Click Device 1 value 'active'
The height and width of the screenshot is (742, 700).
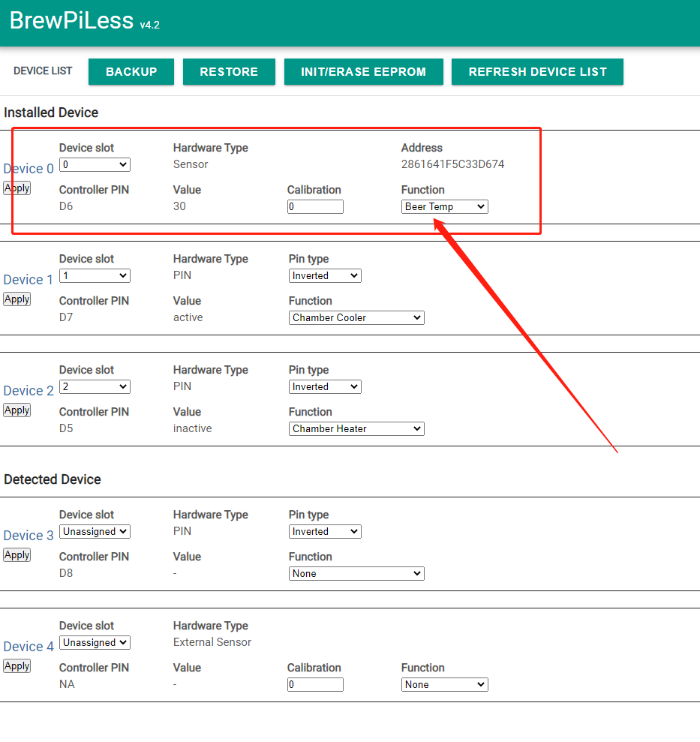click(x=188, y=317)
